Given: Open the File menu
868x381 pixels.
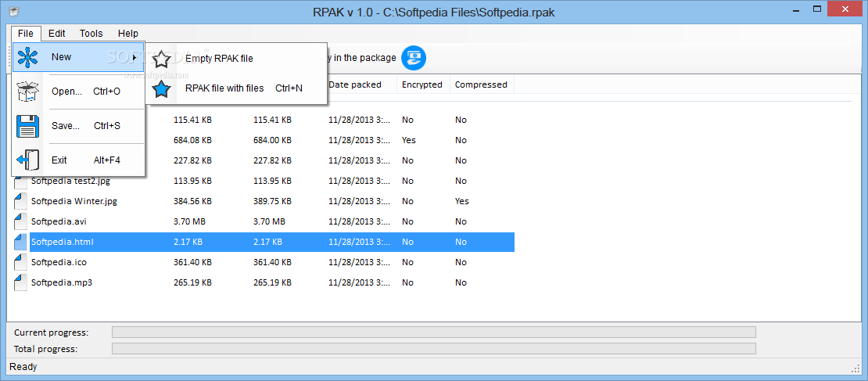Looking at the screenshot, I should coord(26,33).
